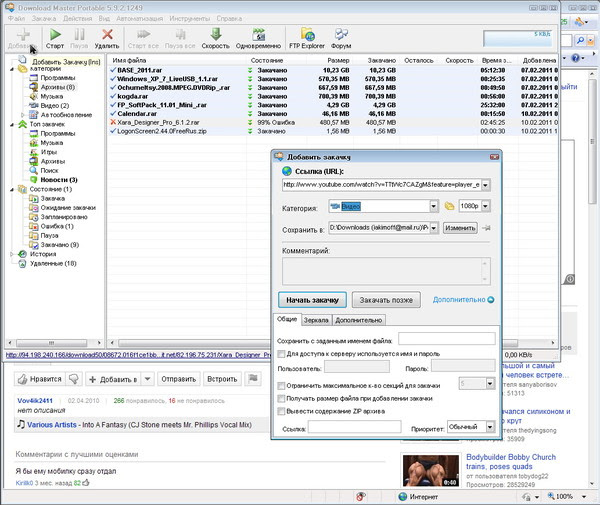
Task: Click the Изменить button
Action: 460,228
